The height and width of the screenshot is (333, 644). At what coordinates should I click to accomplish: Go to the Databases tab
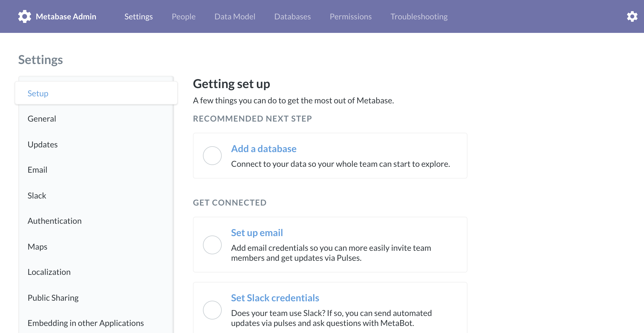coord(292,16)
